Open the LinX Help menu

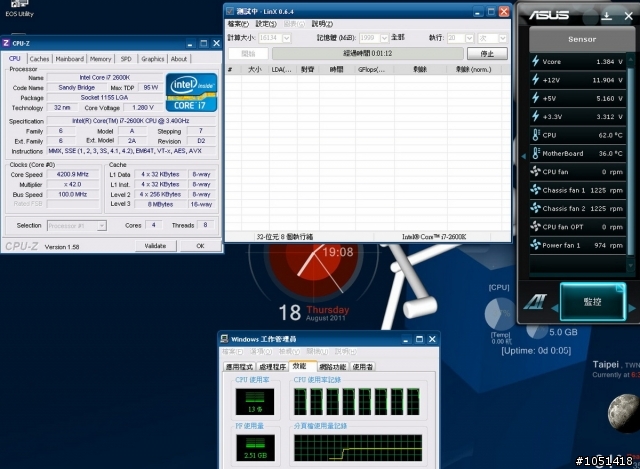pos(322,24)
